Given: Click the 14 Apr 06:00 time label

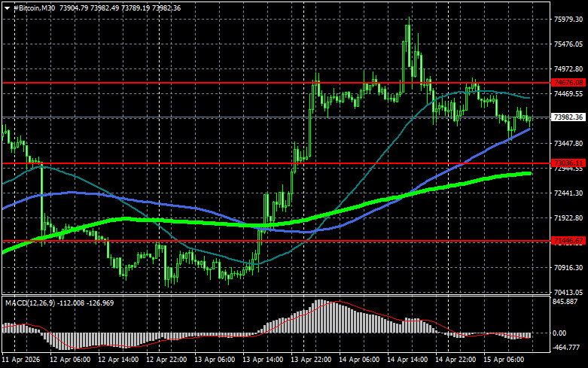Looking at the screenshot, I should (359, 360).
